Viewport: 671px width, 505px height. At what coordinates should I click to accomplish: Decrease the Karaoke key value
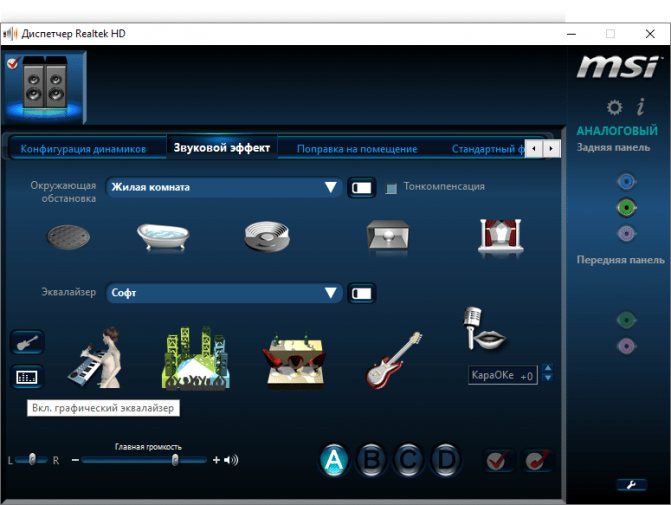coord(547,377)
